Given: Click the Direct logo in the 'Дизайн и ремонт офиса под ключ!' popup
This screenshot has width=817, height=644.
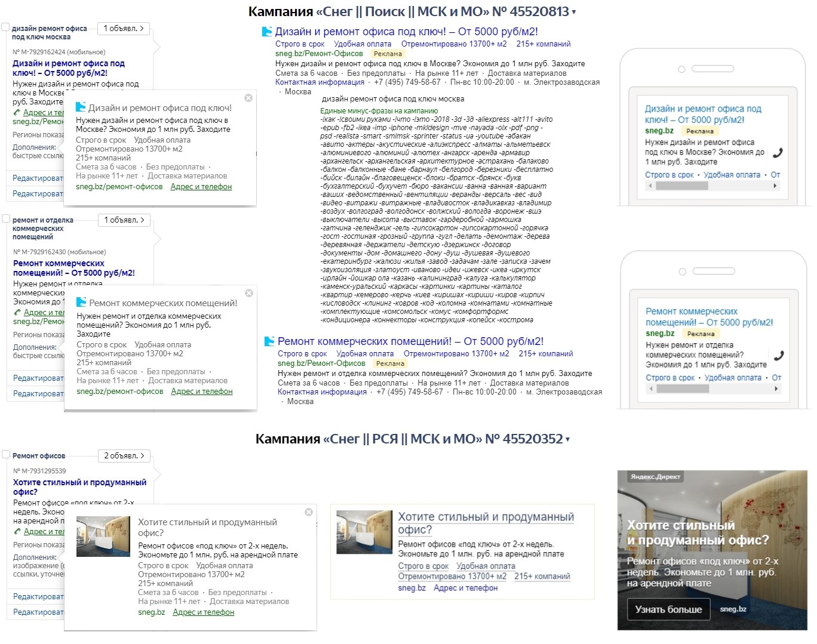Looking at the screenshot, I should (x=81, y=107).
